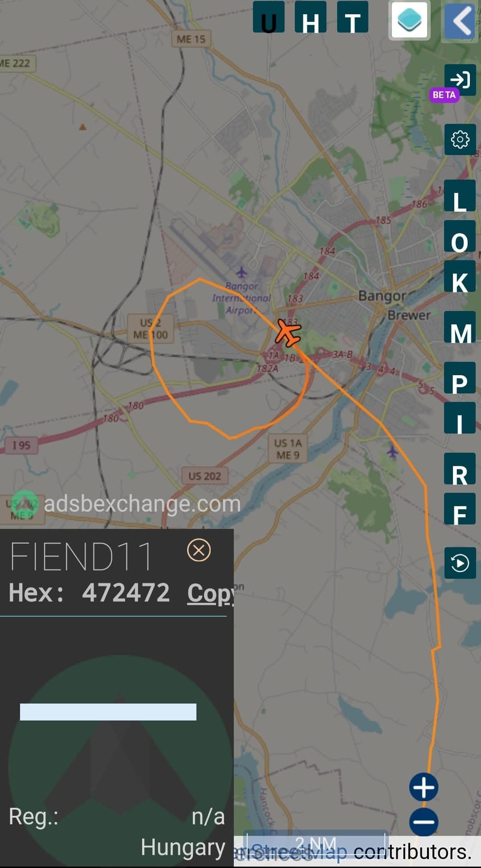Viewport: 481px width, 868px height.
Task: Select the orange aircraft icon on map
Action: [x=288, y=332]
